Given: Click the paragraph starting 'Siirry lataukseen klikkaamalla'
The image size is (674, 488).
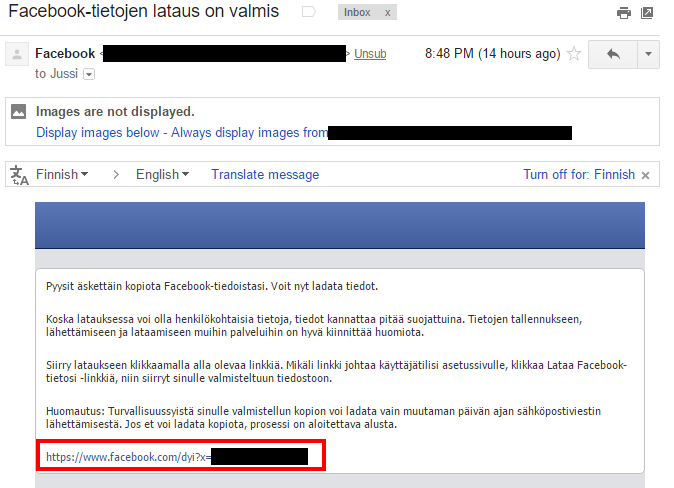Looking at the screenshot, I should point(337,372).
